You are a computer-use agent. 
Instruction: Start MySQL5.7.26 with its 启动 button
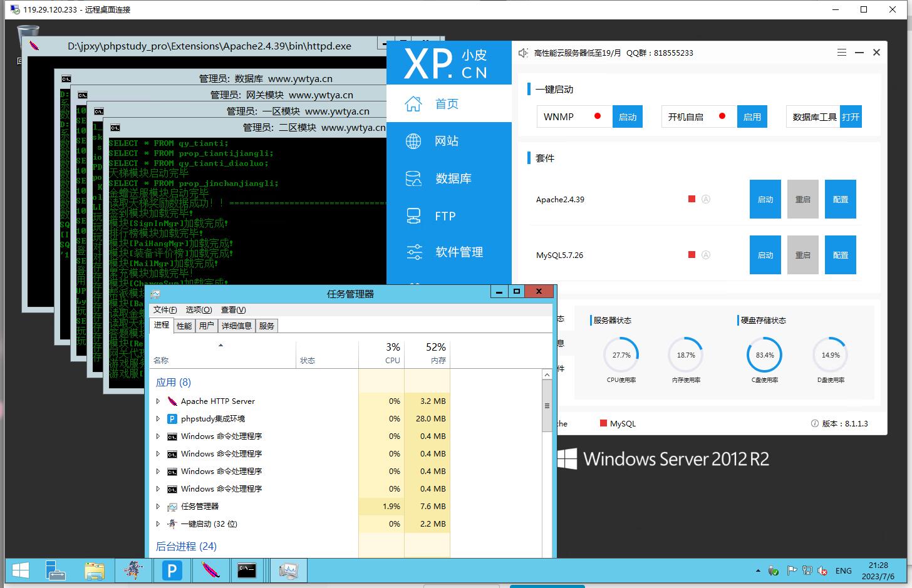pyautogui.click(x=765, y=255)
